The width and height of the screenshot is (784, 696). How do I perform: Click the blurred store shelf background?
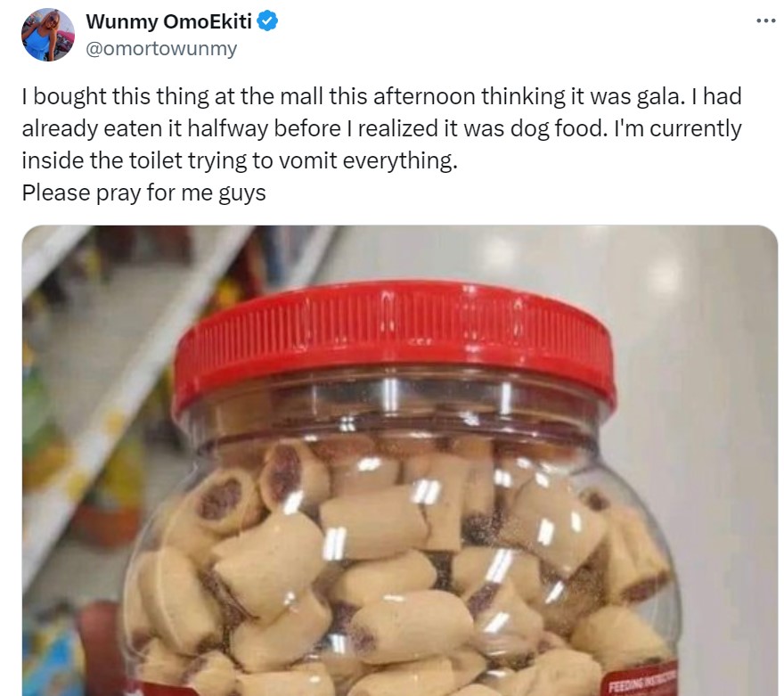(x=100, y=400)
